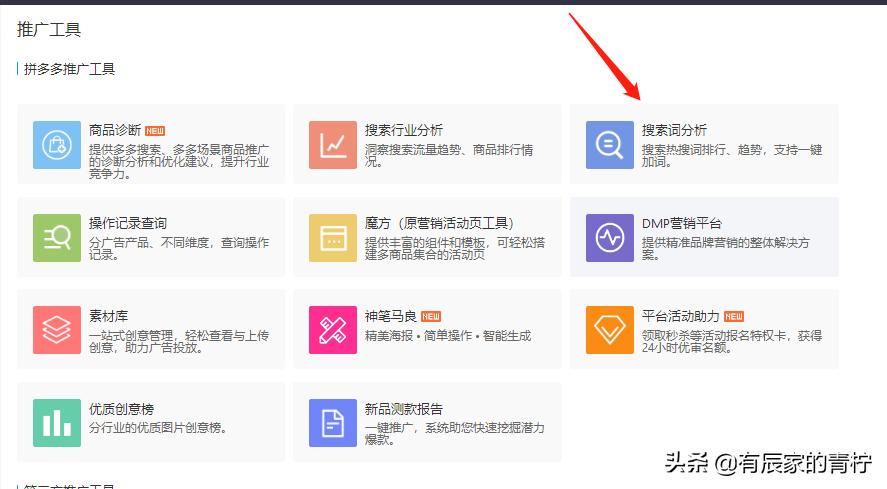
Task: Click the 操作记录查询 green search icon
Action: click(57, 238)
